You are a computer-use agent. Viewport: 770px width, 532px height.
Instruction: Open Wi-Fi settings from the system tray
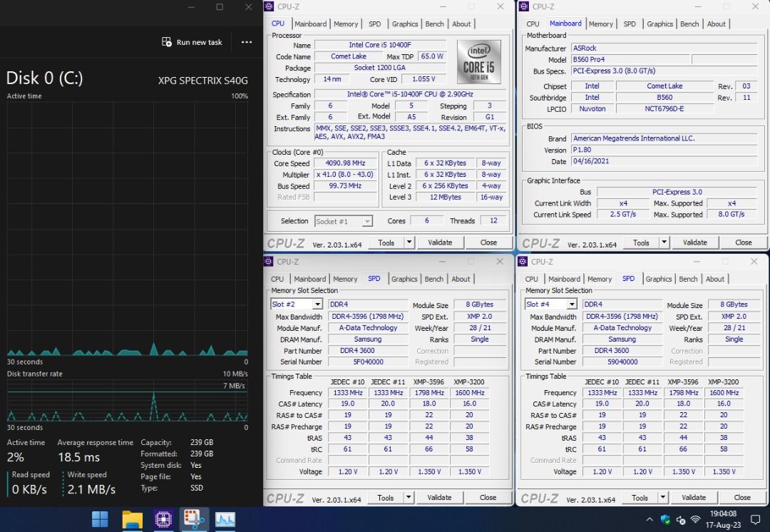(696, 520)
